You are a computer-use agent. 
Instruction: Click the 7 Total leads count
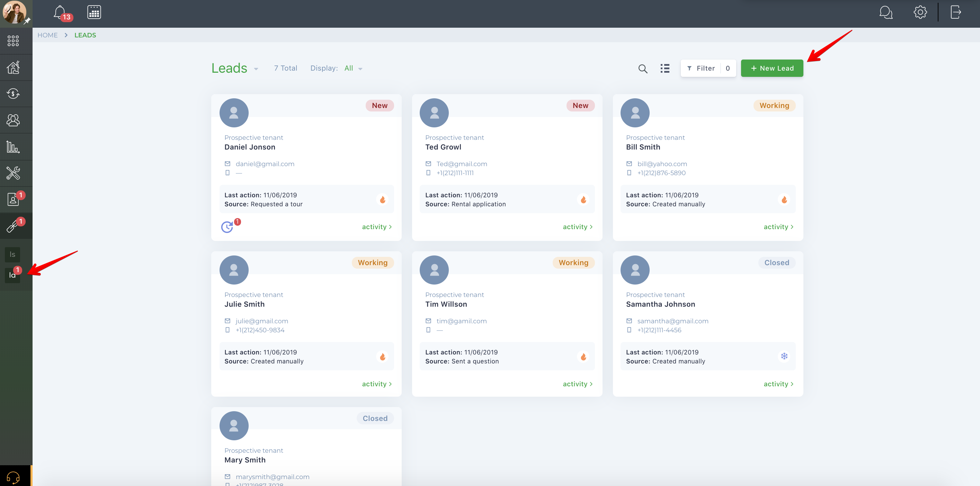click(285, 69)
